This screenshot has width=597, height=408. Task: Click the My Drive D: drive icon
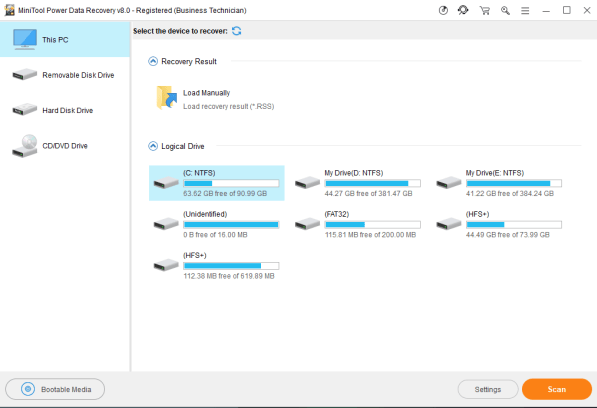pyautogui.click(x=307, y=183)
